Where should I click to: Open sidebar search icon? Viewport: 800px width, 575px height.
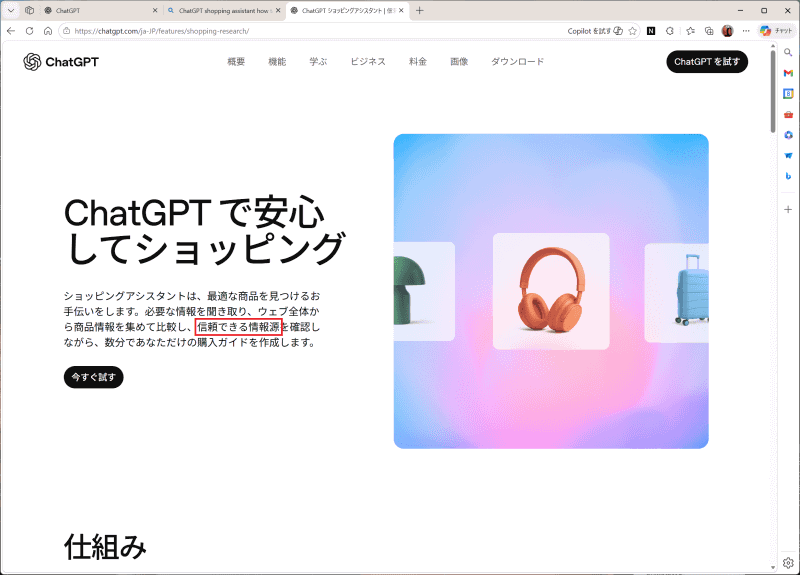click(x=788, y=53)
